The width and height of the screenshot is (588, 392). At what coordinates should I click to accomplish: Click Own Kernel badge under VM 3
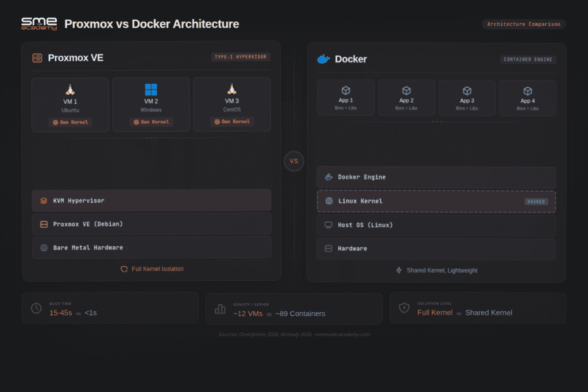(232, 122)
